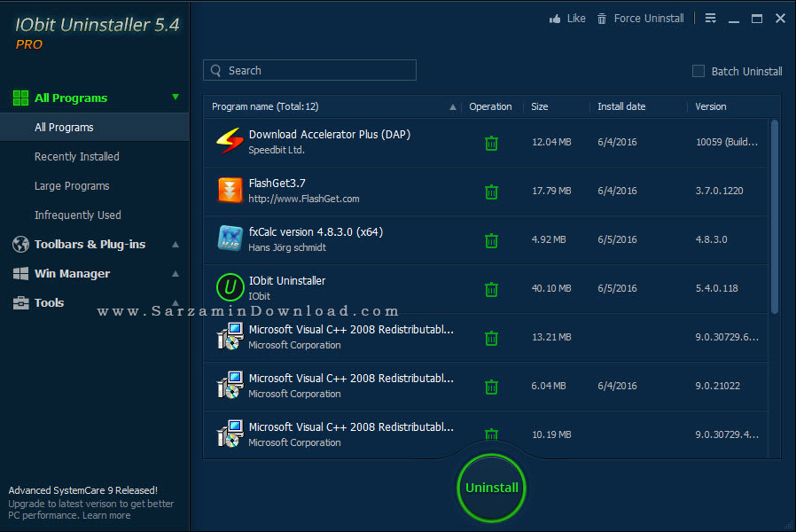Click the Toolbars & Plug-ins globe icon
The height and width of the screenshot is (532, 796).
(x=20, y=244)
